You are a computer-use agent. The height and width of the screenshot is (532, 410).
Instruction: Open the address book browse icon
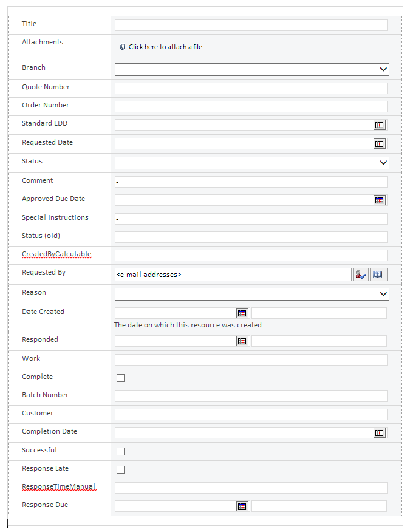pos(378,275)
